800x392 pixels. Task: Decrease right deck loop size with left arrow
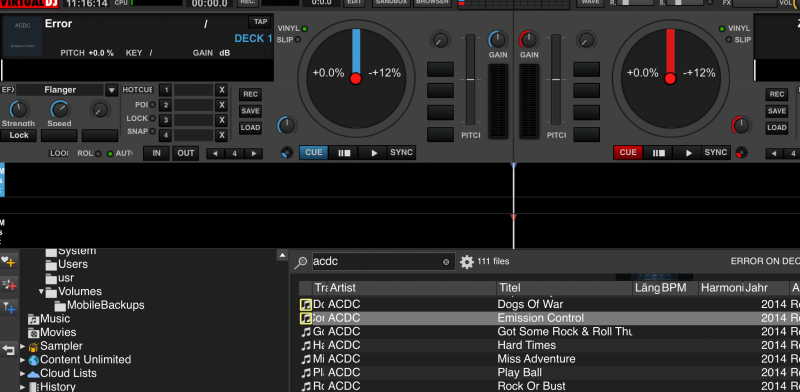click(x=774, y=154)
